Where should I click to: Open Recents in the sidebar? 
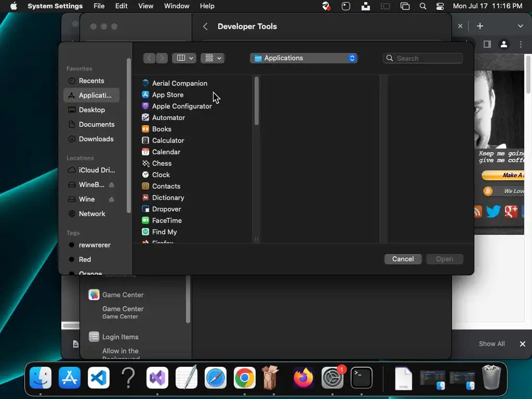(91, 81)
